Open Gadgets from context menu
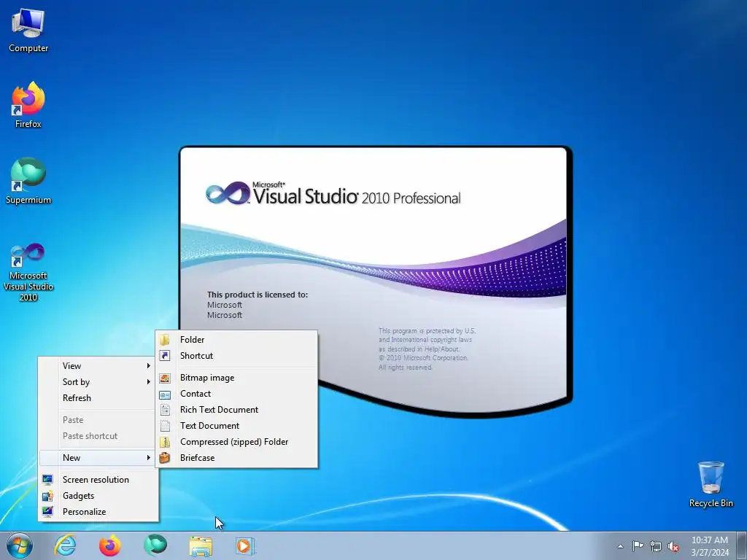 [x=98, y=496]
